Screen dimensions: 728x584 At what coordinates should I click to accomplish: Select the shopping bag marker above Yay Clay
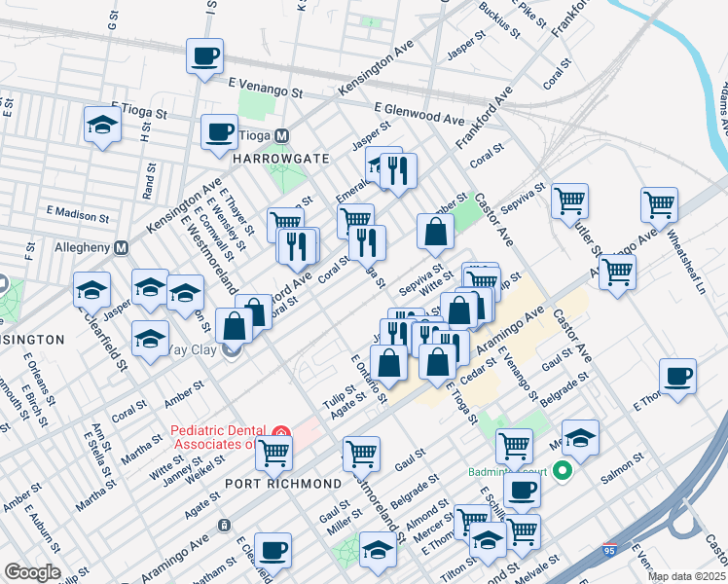234,328
